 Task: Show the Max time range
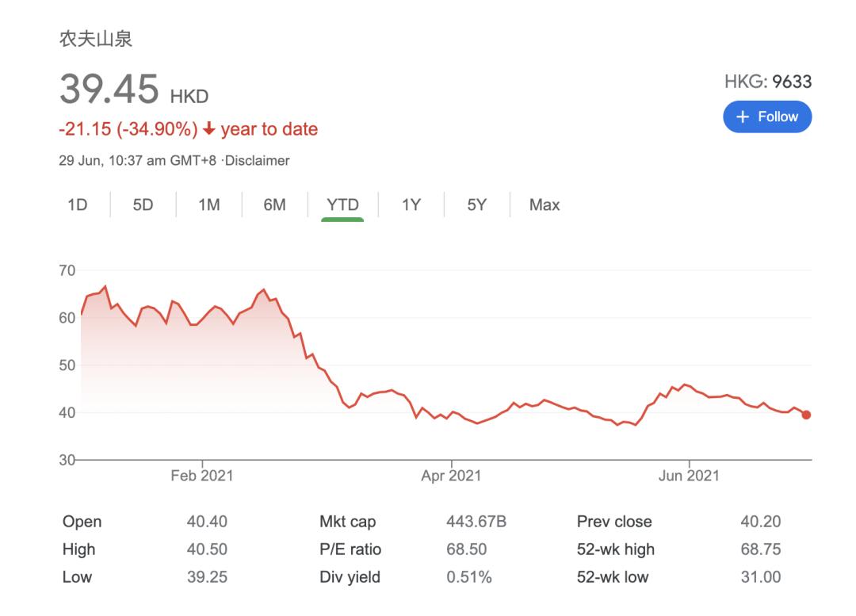tap(545, 205)
